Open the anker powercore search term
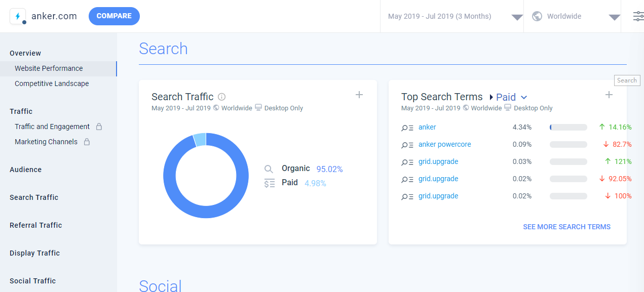This screenshot has width=644, height=292. [444, 144]
